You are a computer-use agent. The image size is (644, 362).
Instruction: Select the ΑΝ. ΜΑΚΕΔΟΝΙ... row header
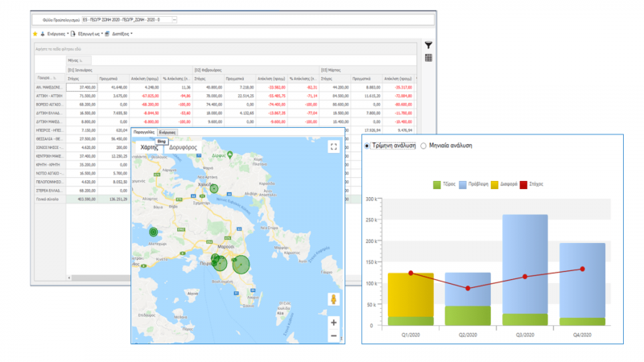50,87
